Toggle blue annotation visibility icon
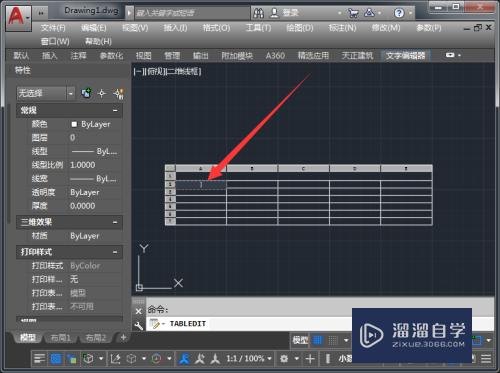Viewport: 500px width, 373px height. coord(184,359)
